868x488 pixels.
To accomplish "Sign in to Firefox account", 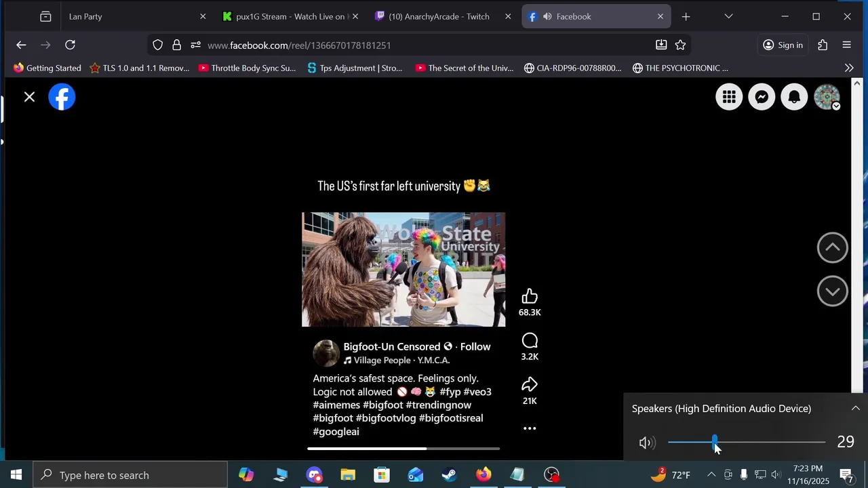I will [x=783, y=45].
